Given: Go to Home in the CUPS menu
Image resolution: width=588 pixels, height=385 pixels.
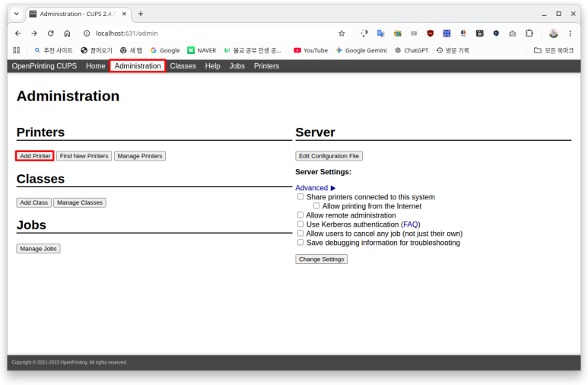Looking at the screenshot, I should point(96,66).
